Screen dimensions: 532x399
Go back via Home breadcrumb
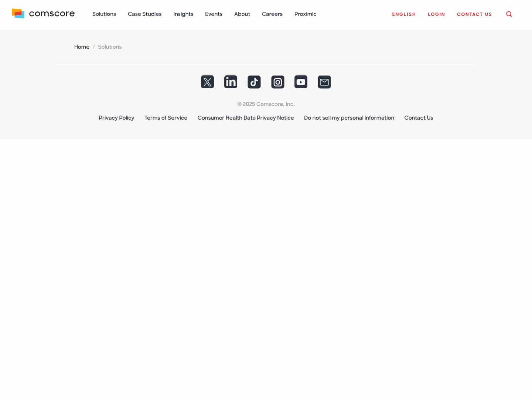(82, 47)
